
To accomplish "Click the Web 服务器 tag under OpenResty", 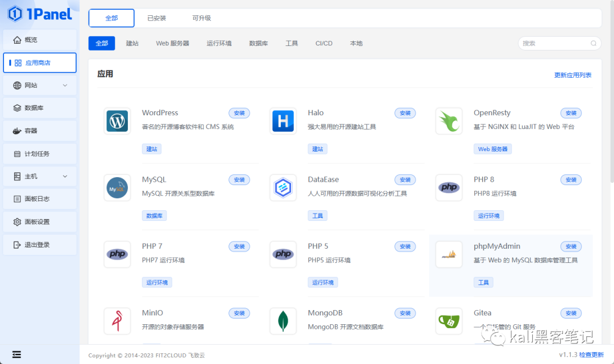I will tap(492, 149).
